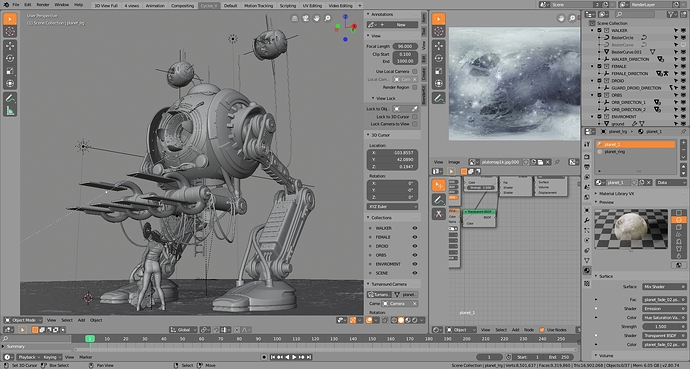Enable the Use Local Camera checkbox
Image resolution: width=690 pixels, height=369 pixels.
tap(414, 71)
